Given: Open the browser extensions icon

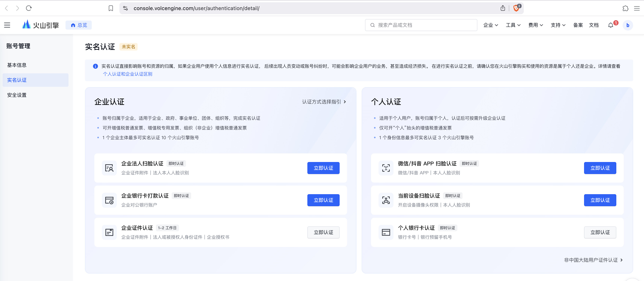Looking at the screenshot, I should [625, 8].
